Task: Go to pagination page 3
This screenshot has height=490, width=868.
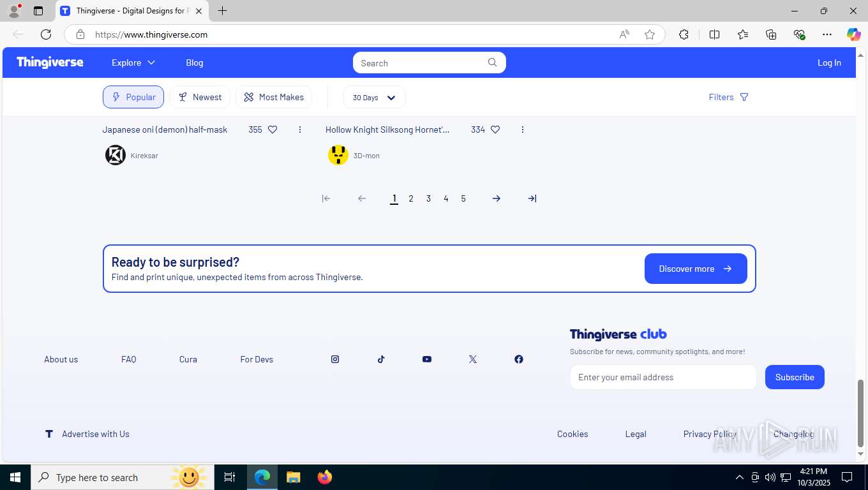Action: [x=428, y=198]
